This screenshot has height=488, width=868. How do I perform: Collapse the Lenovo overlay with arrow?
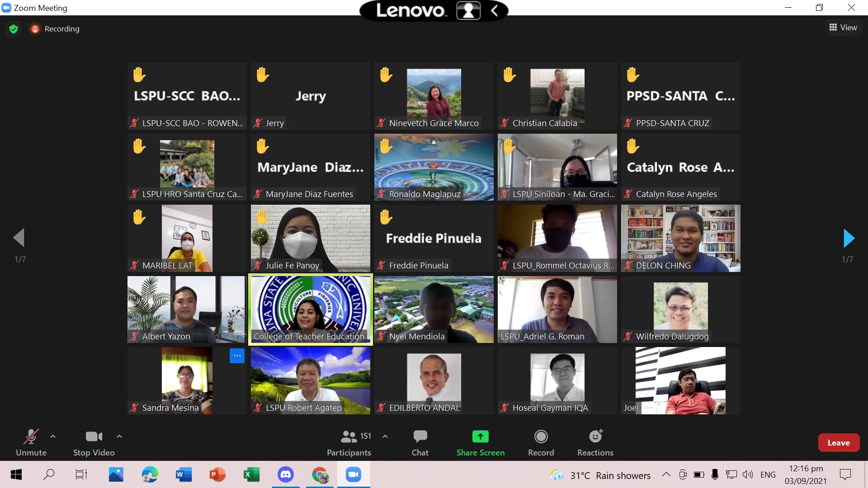pos(495,11)
